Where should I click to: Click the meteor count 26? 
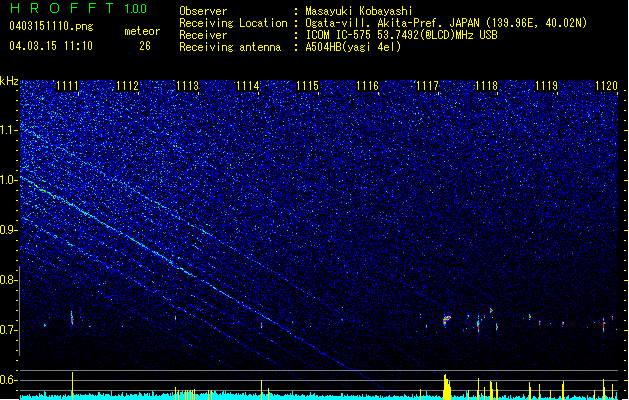click(145, 46)
